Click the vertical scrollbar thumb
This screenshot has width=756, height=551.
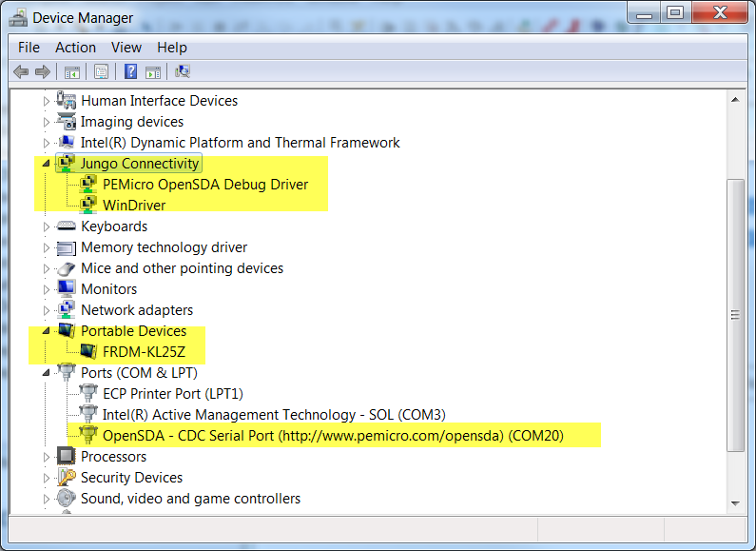[735, 315]
